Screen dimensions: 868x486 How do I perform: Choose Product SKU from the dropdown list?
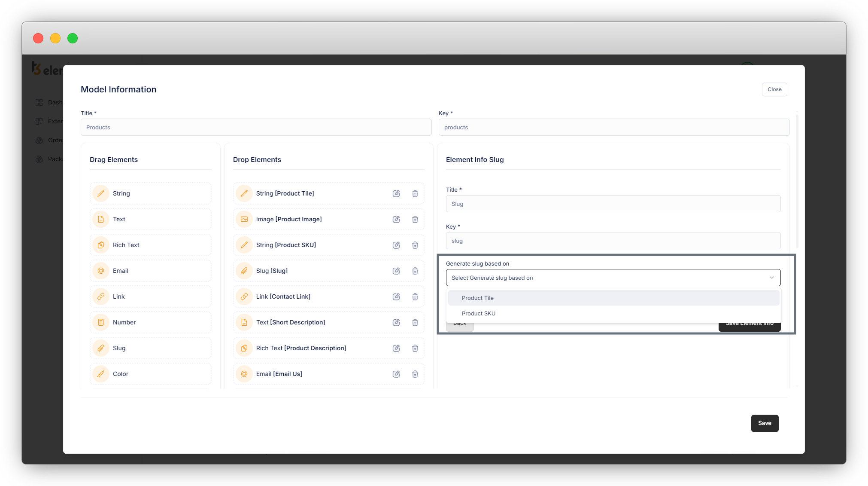point(478,313)
